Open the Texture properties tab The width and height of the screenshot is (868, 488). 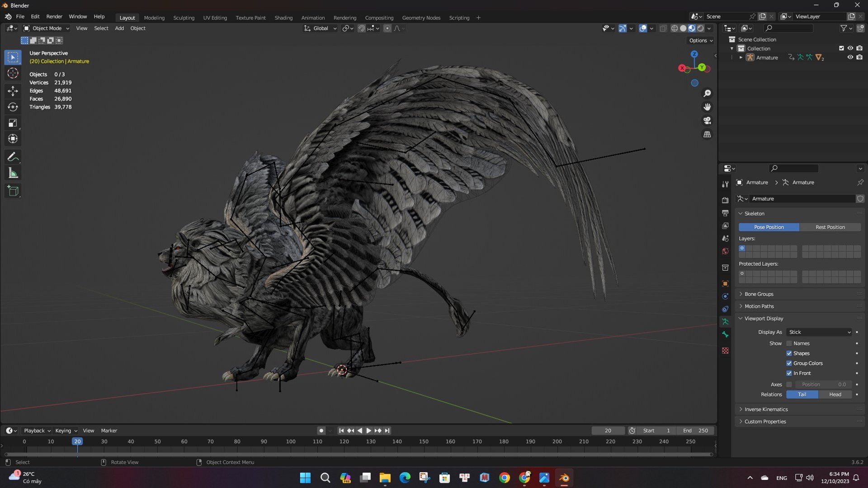click(725, 351)
